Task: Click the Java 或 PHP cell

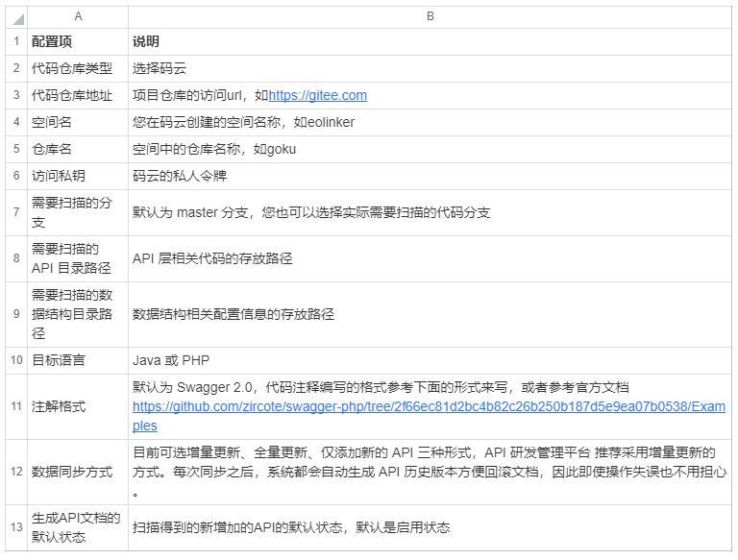Action: [x=171, y=360]
